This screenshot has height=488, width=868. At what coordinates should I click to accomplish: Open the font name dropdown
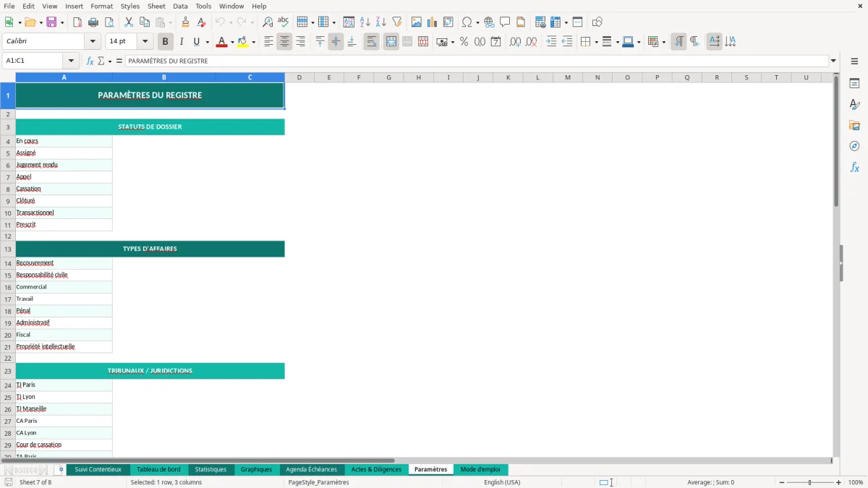point(93,42)
